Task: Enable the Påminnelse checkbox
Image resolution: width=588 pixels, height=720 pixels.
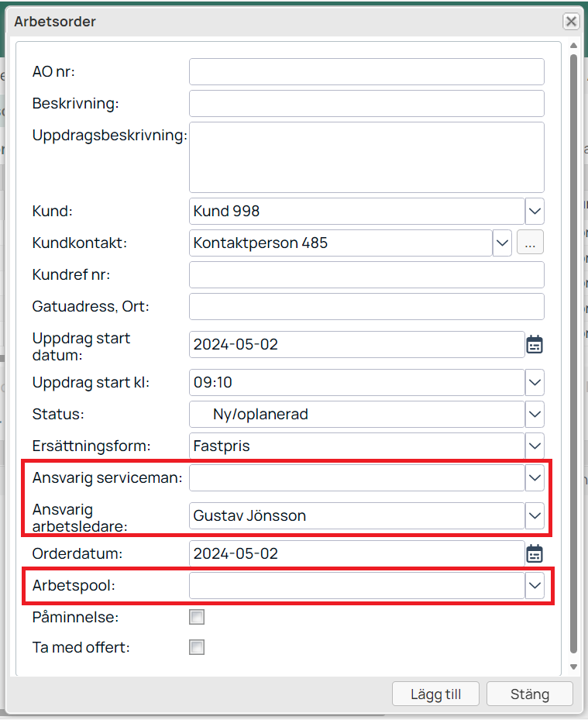Action: (x=197, y=617)
